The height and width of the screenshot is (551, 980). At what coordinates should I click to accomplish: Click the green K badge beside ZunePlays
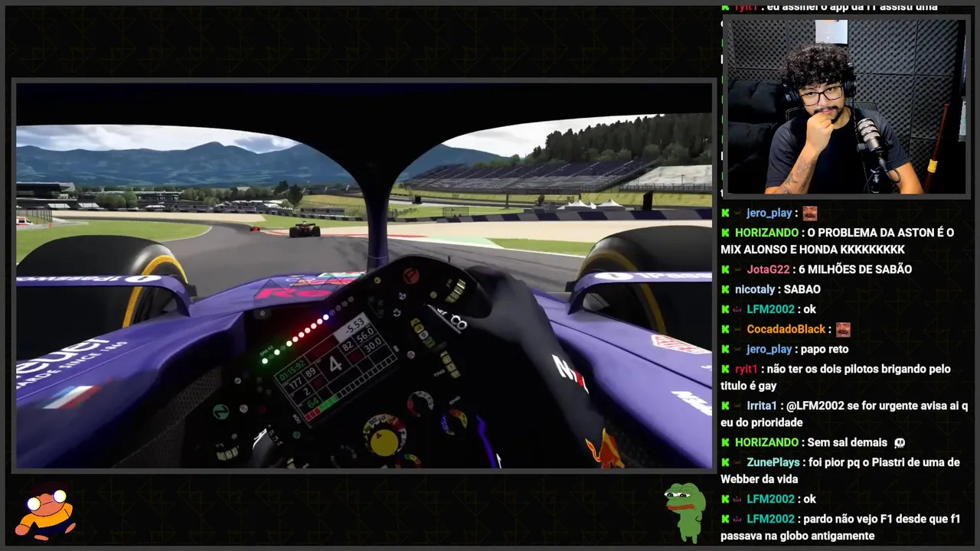(x=725, y=462)
